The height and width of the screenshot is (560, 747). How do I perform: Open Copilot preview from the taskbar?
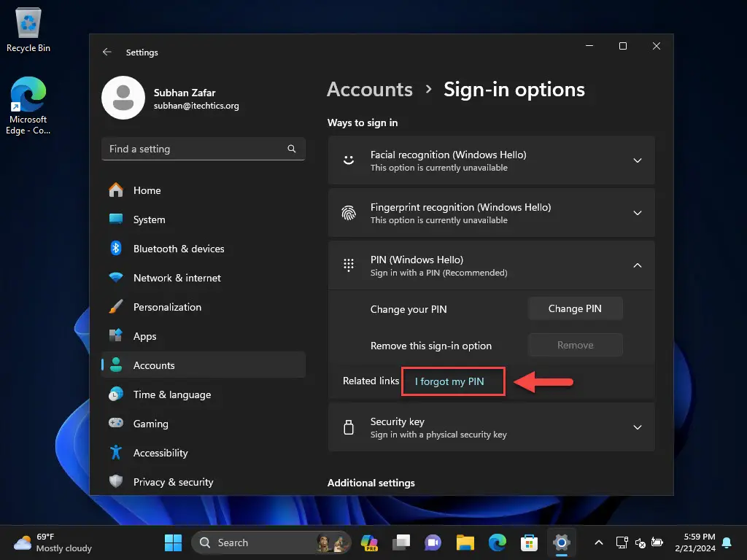coord(369,542)
